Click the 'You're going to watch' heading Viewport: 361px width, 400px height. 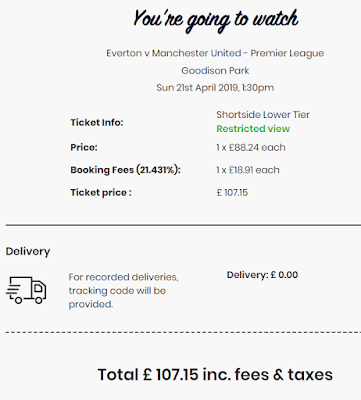tap(215, 20)
